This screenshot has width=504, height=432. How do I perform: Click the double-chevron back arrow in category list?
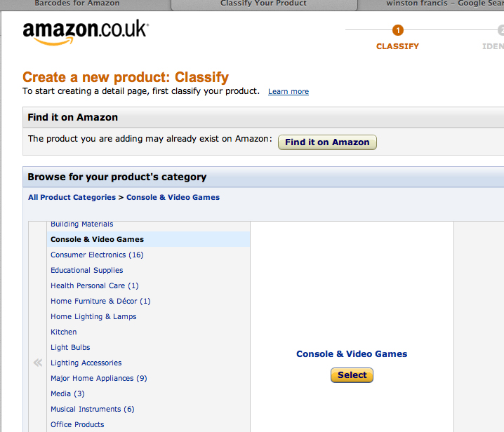coord(38,363)
